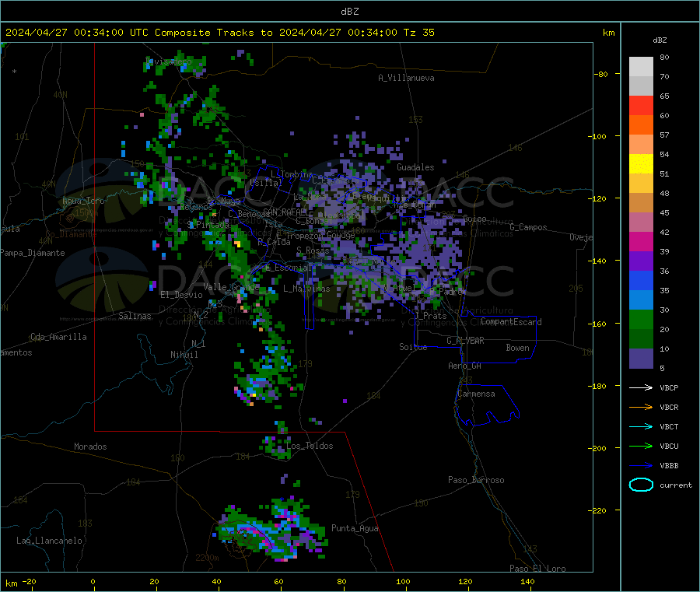The height and width of the screenshot is (592, 700).
Task: Click the 'Morados' map label
Action: click(x=91, y=447)
